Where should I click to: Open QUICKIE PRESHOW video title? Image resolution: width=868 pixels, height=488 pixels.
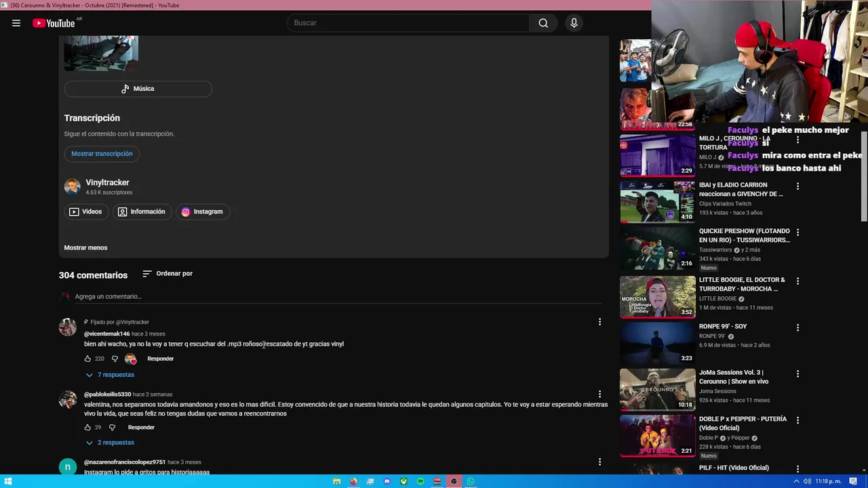pos(744,235)
